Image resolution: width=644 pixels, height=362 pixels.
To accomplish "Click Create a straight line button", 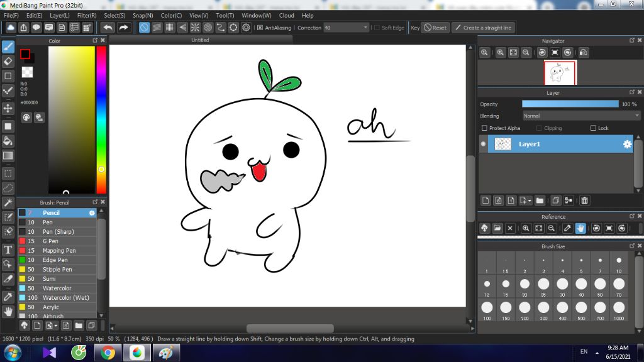I will click(x=484, y=28).
